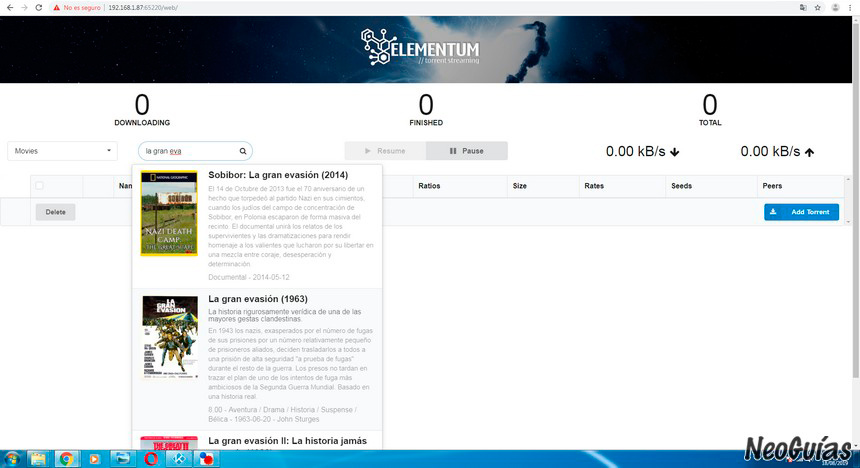Resume torrents with the Resume button
Viewport: 860px width, 468px height.
tap(385, 151)
